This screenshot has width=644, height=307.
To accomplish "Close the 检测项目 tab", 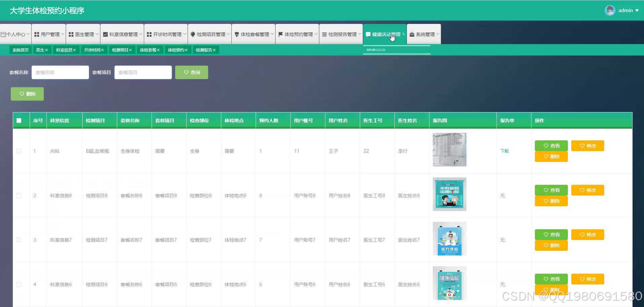I will point(130,50).
